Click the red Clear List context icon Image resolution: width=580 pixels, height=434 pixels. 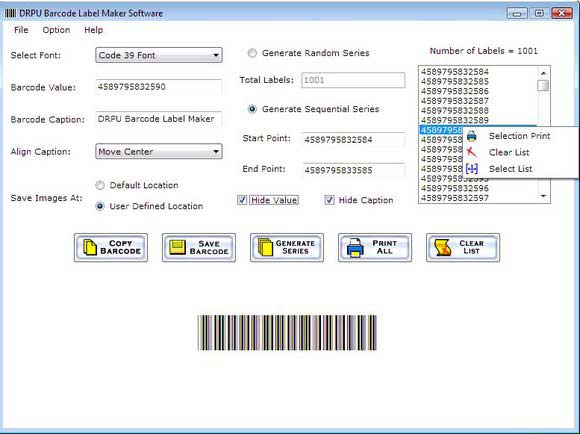pos(472,152)
